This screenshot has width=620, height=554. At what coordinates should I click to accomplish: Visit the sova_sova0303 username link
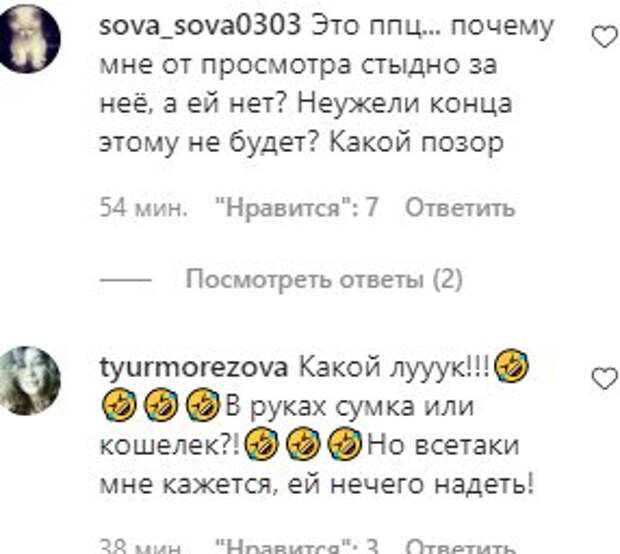pos(200,26)
